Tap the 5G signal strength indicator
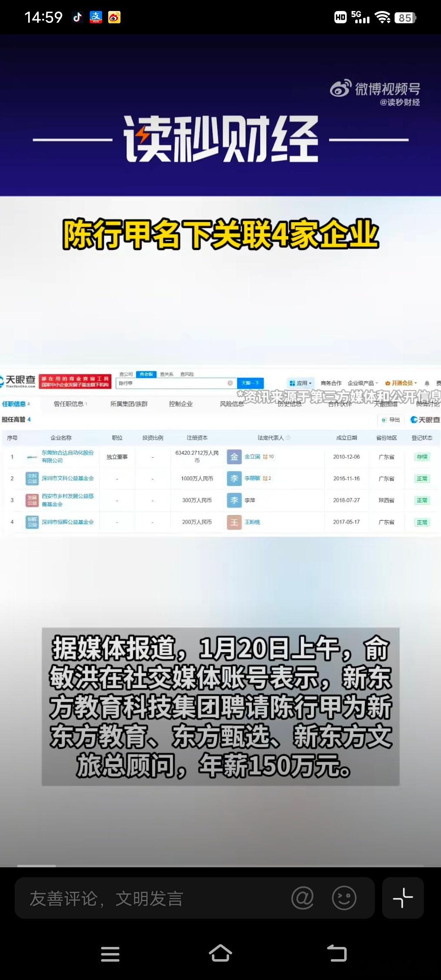 point(361,17)
